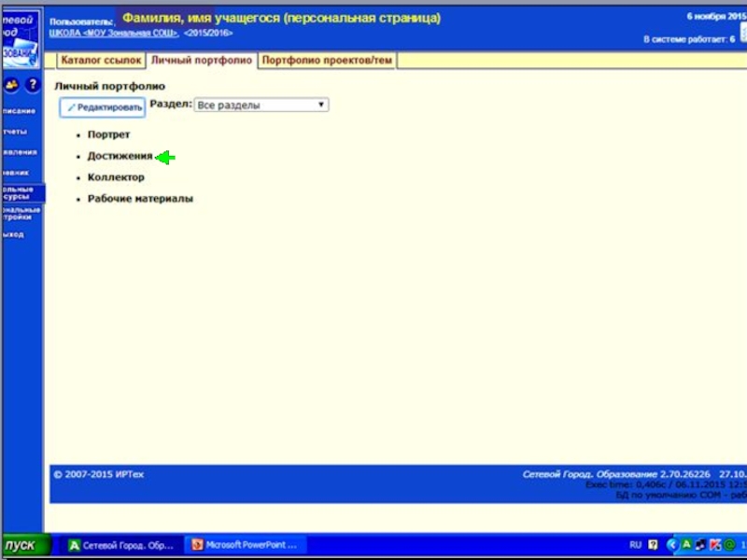
Task: Click the users icon in the sidebar
Action: point(11,85)
